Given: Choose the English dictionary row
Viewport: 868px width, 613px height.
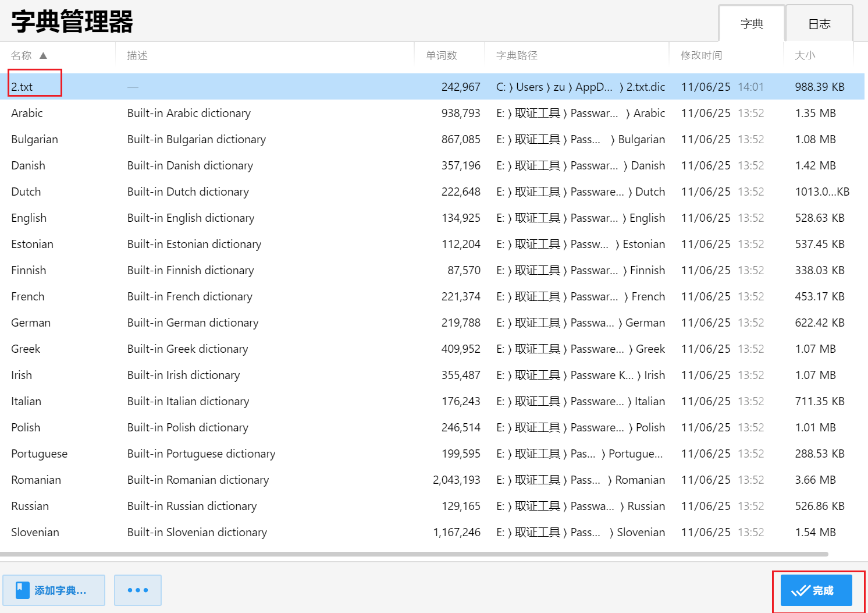Looking at the screenshot, I should point(29,218).
